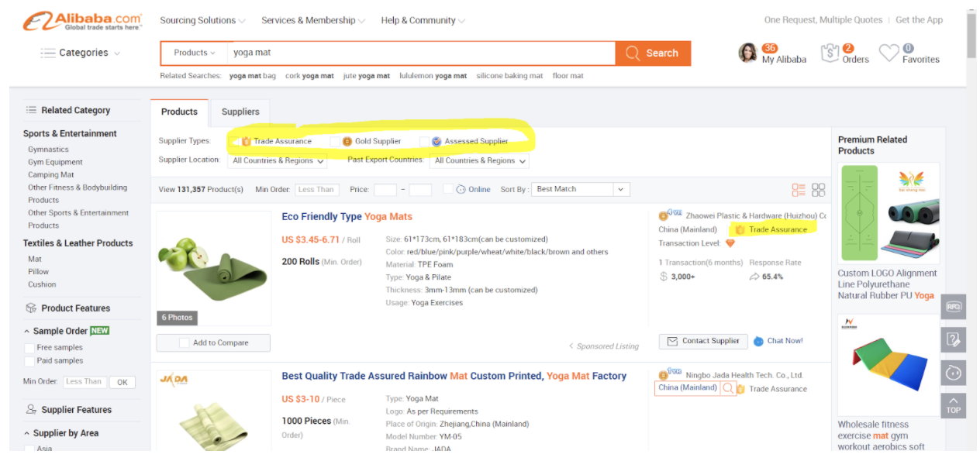The height and width of the screenshot is (468, 980).
Task: Click the Chat Now! icon link
Action: (778, 341)
